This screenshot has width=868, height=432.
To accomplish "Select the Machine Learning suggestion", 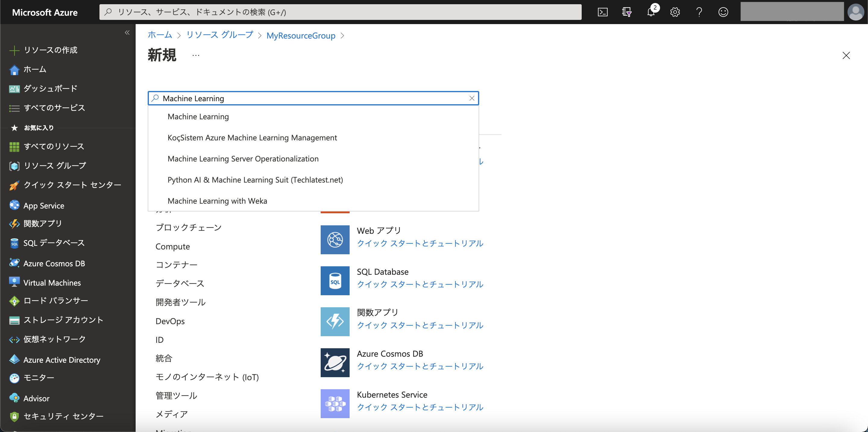I will (198, 117).
